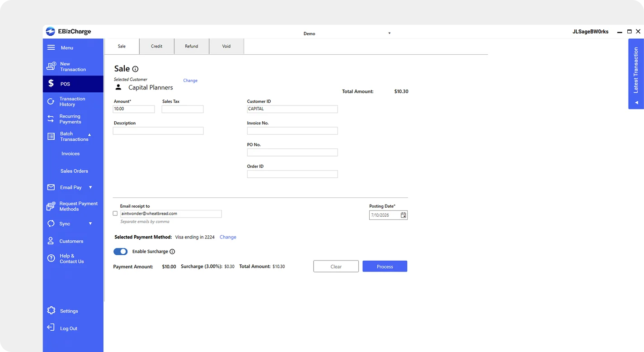Click the Log Out exit icon
The height and width of the screenshot is (352, 644).
coord(51,328)
